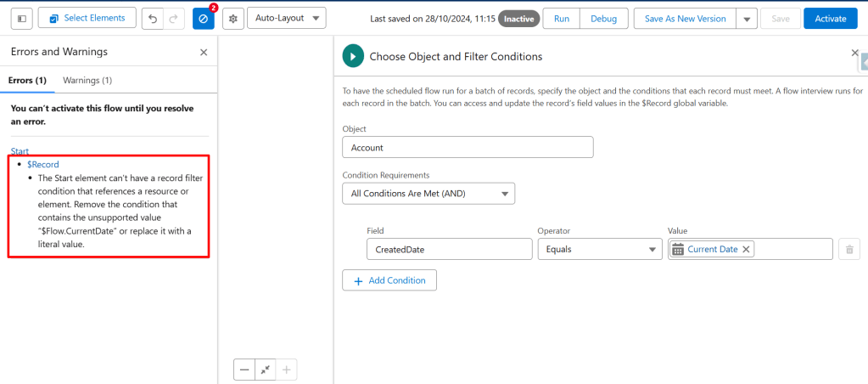Switch to the Warnings (1) tab
This screenshot has height=384, width=868.
(87, 80)
